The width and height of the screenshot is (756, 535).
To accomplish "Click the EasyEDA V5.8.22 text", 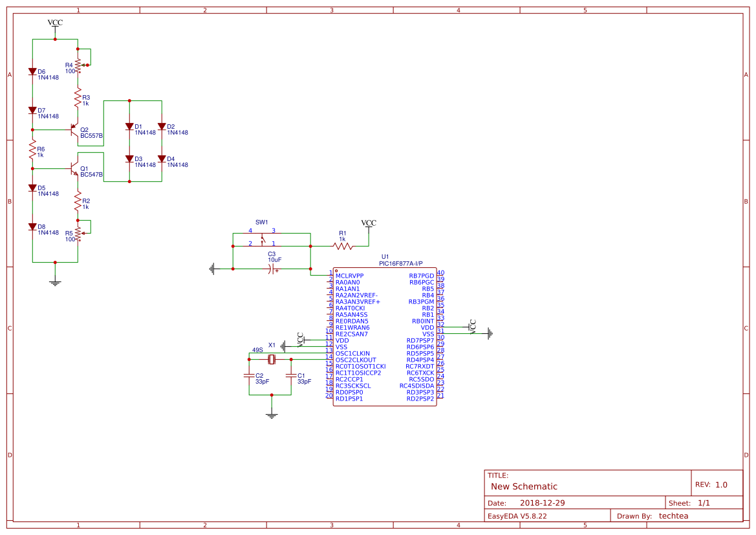I will [517, 516].
